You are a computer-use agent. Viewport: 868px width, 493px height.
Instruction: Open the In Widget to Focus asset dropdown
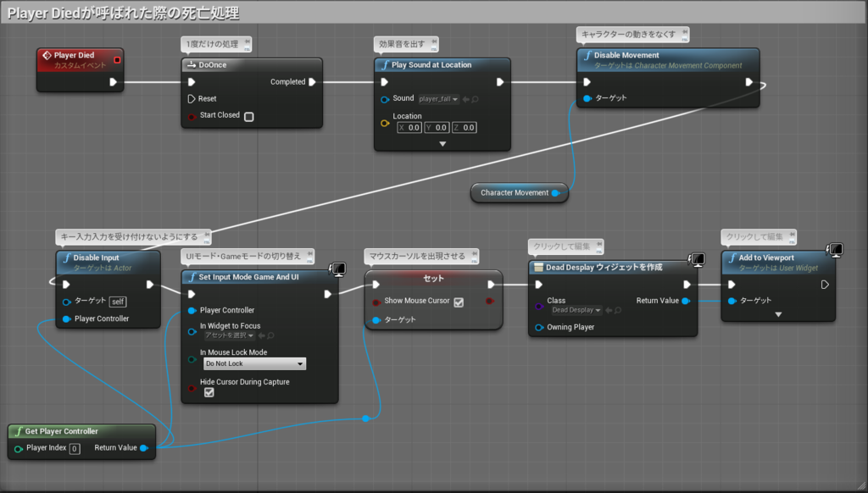tap(229, 335)
